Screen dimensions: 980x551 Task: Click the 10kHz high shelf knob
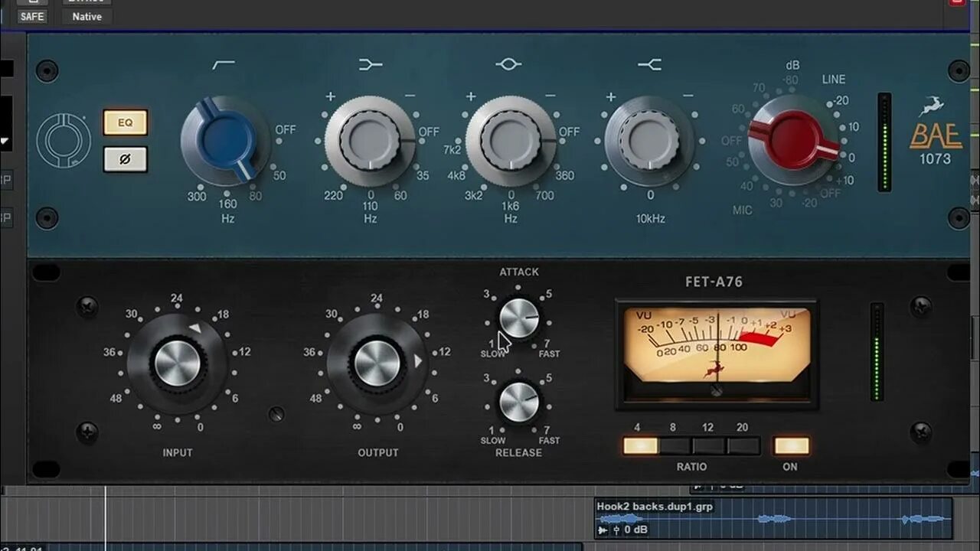point(649,141)
